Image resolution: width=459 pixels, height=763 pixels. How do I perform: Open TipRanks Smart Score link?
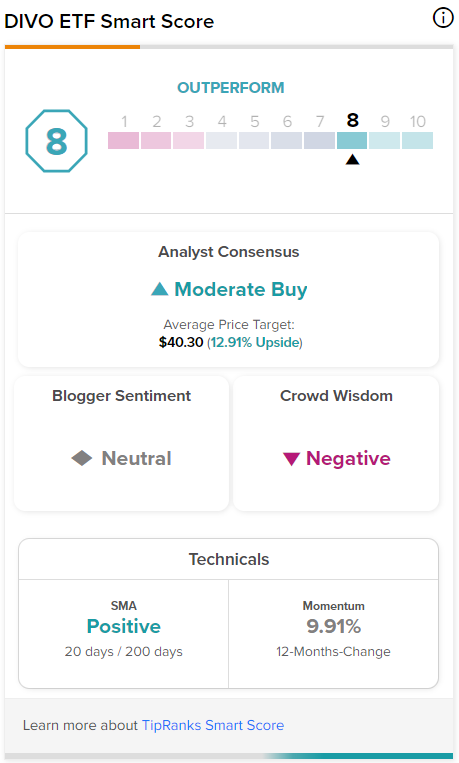coord(213,725)
